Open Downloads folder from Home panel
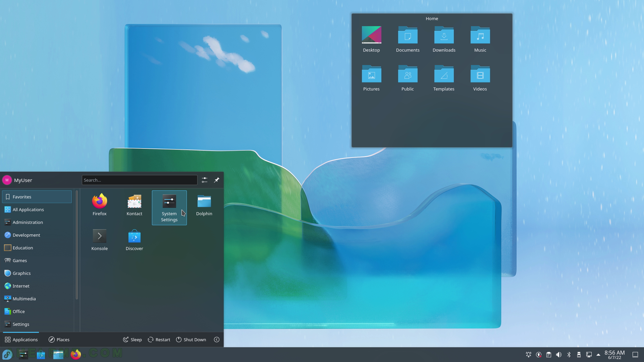 click(x=444, y=39)
